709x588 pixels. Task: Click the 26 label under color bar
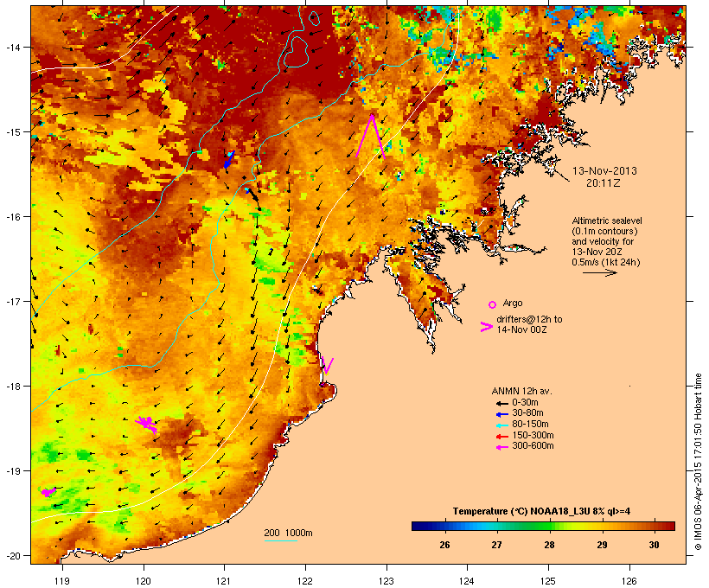click(x=444, y=545)
